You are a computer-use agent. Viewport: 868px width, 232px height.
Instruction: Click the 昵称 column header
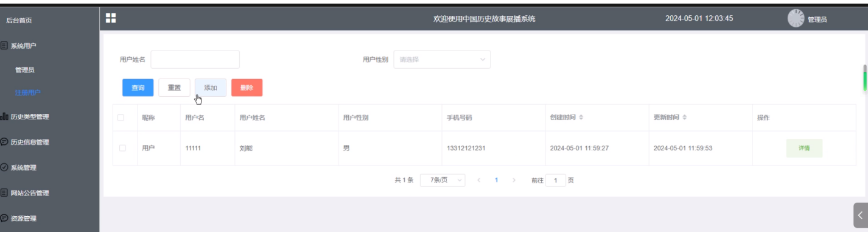[x=149, y=118]
